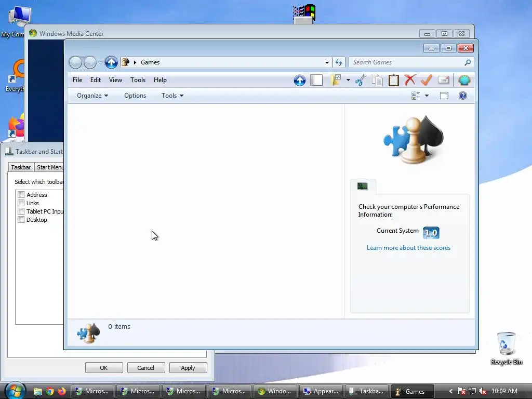Launch Firefox from the Quick Launch

pyautogui.click(x=62, y=391)
